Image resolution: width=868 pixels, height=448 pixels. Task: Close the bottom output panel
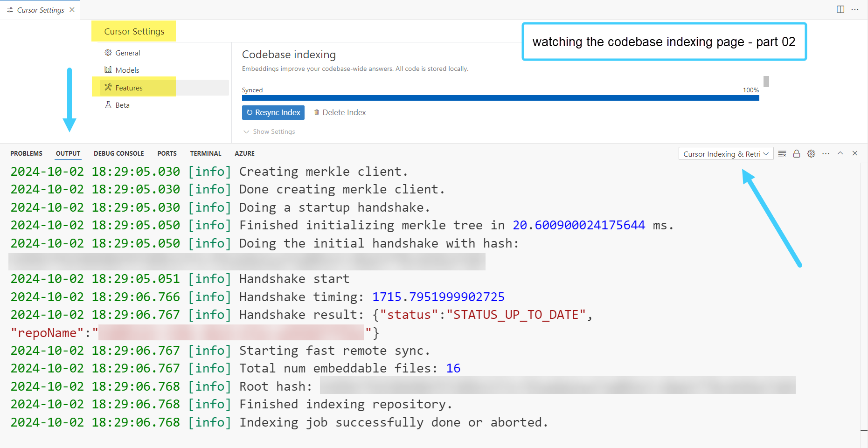click(855, 153)
